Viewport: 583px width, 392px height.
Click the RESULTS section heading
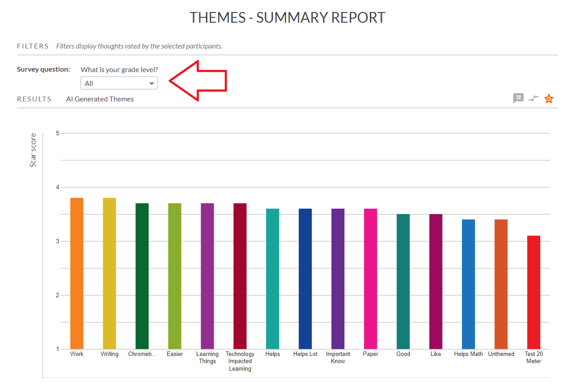pyautogui.click(x=34, y=99)
